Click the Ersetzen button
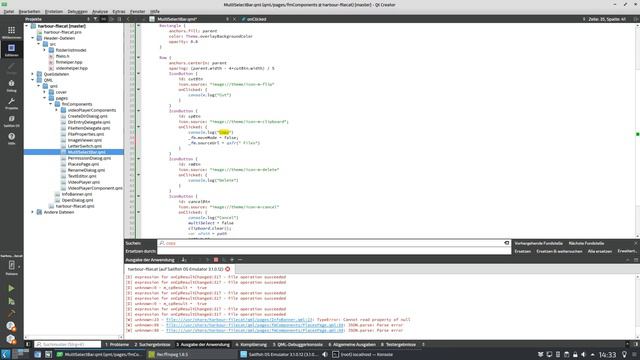Viewport: 640px width, 360px height. (x=522, y=251)
